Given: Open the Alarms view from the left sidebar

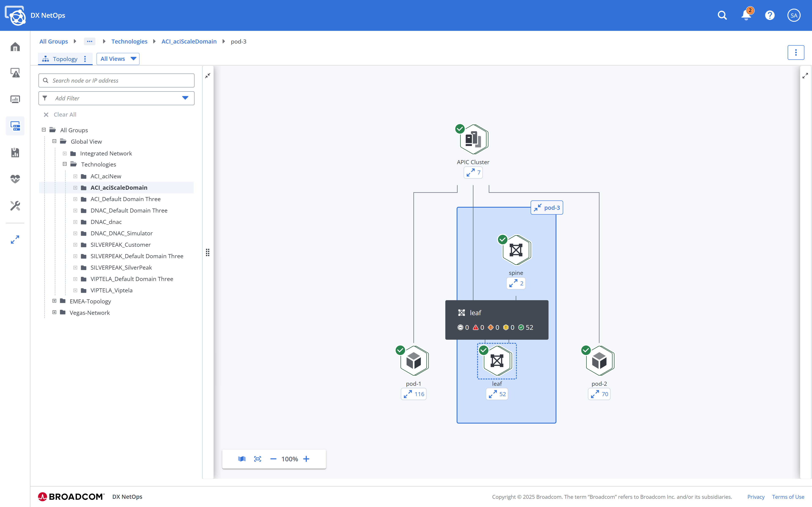Looking at the screenshot, I should click(x=15, y=72).
